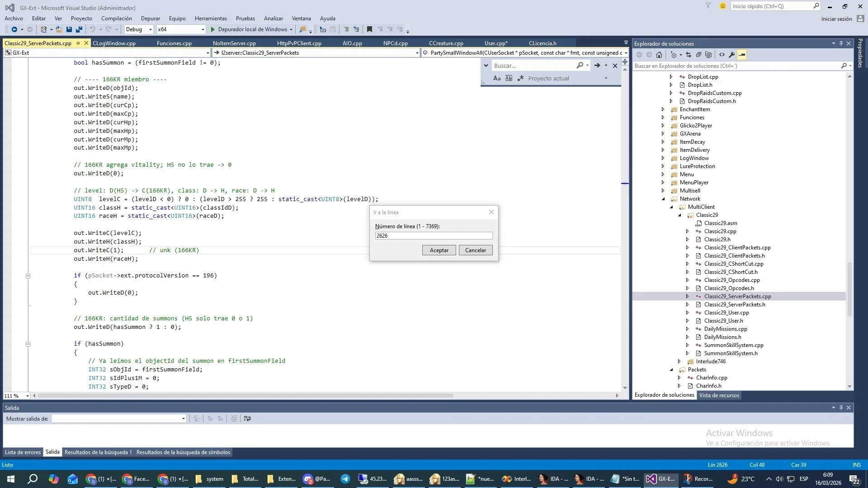The image size is (868, 488).
Task: Click the solution explorer vertical scrollbar
Action: pos(849,289)
